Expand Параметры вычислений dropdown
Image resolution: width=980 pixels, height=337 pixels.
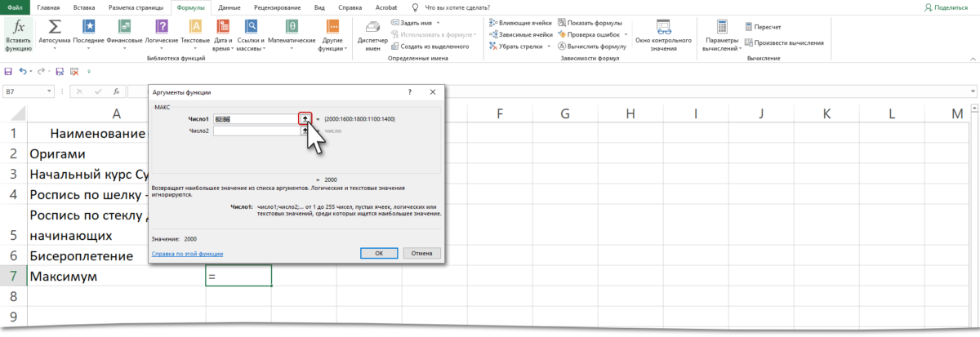pyautogui.click(x=722, y=35)
